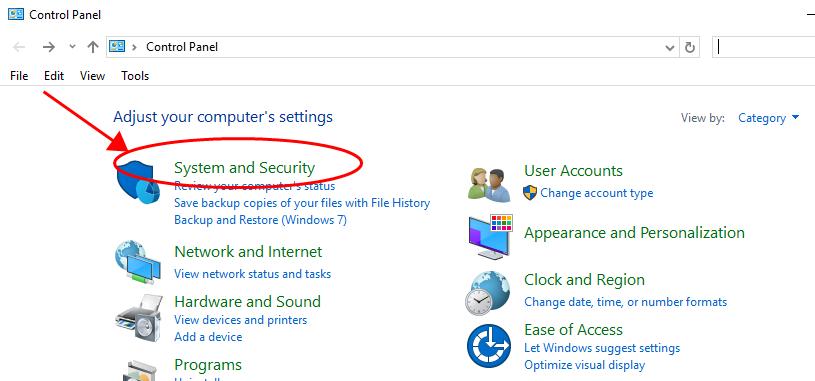The width and height of the screenshot is (815, 381).
Task: Click the Control Panel search field
Action: (764, 47)
